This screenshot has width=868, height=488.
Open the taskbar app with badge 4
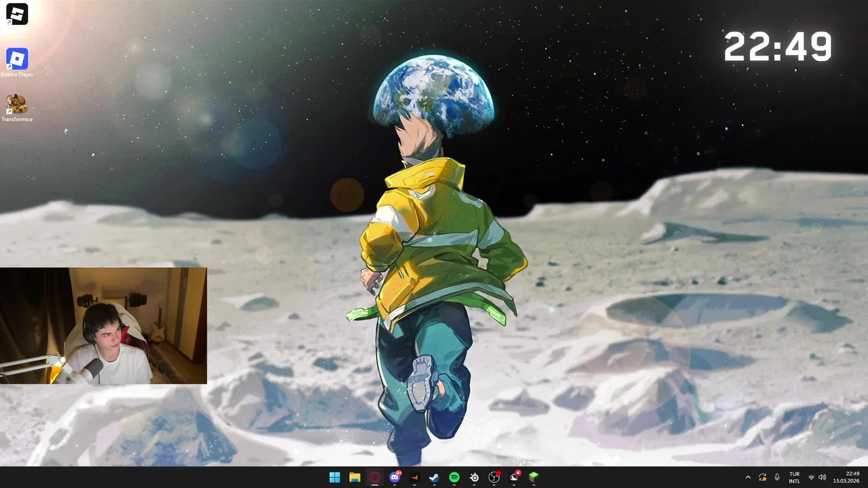click(514, 477)
